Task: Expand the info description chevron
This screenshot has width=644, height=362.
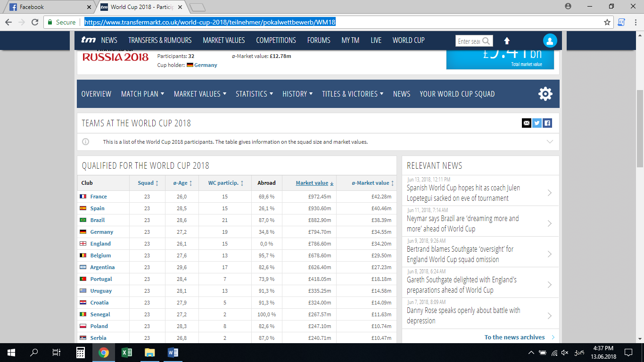Action: click(549, 142)
